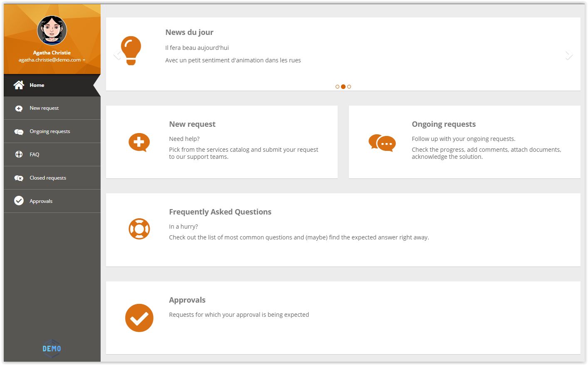Click the DEMO logo at the sidebar bottom
The height and width of the screenshot is (365, 588).
coord(52,348)
